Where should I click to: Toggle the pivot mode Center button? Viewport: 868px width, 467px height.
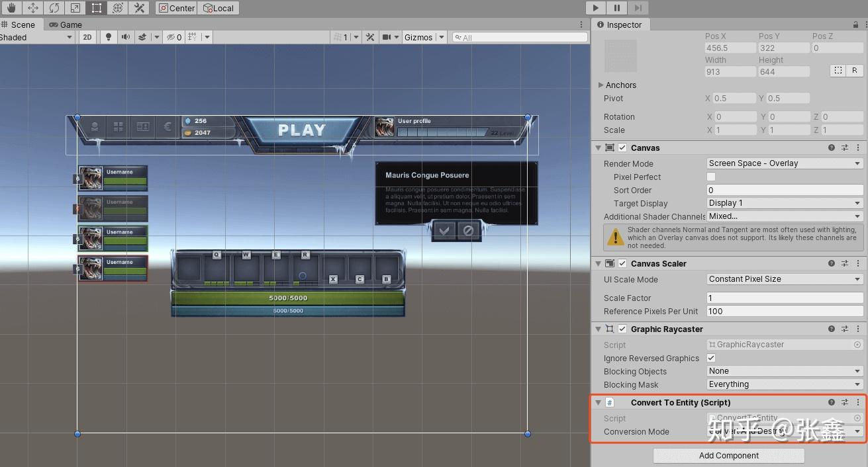176,8
